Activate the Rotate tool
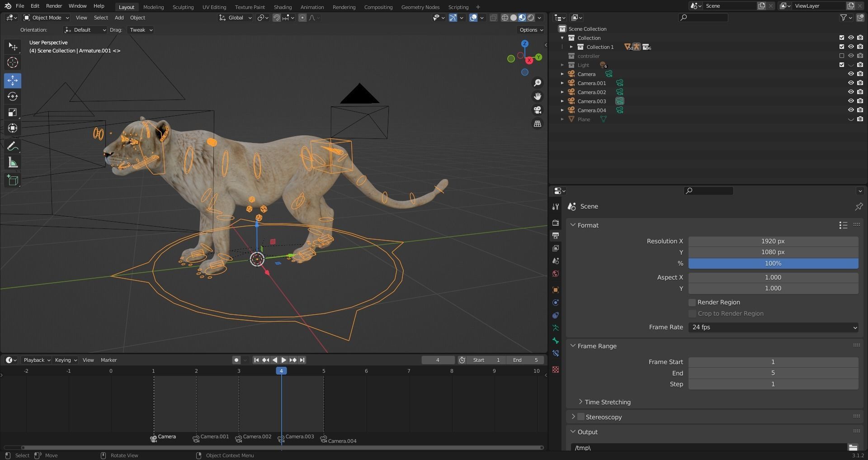 click(x=13, y=96)
